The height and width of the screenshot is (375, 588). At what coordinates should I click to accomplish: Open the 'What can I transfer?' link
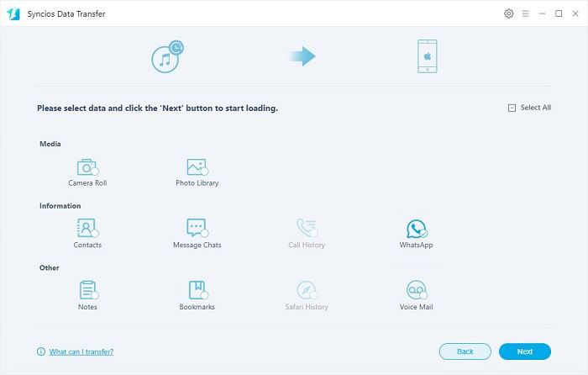(x=81, y=351)
